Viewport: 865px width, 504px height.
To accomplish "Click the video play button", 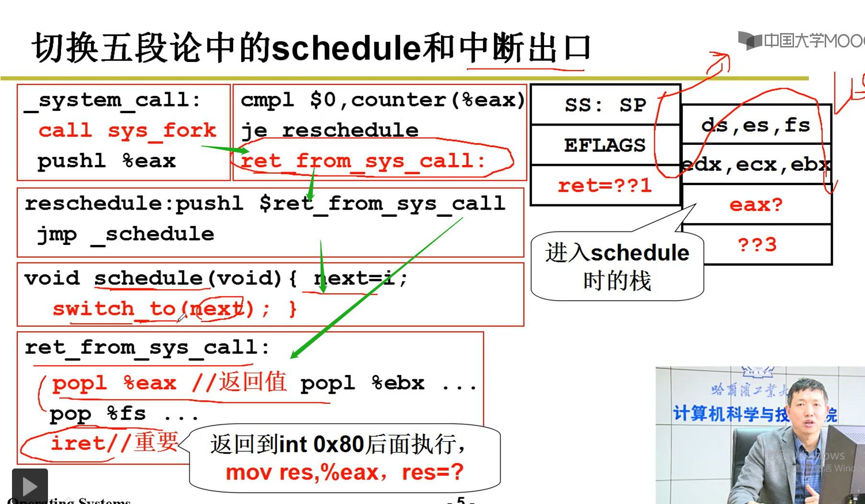I will point(30,486).
